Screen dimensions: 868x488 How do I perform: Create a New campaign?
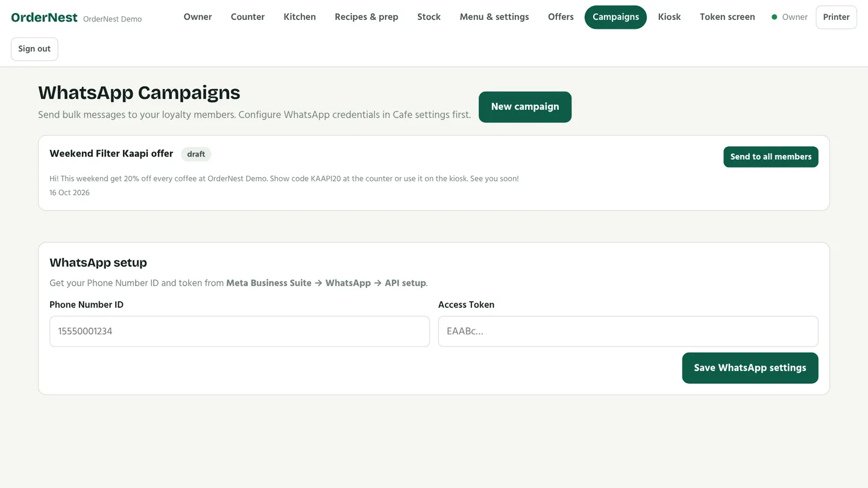(x=525, y=107)
